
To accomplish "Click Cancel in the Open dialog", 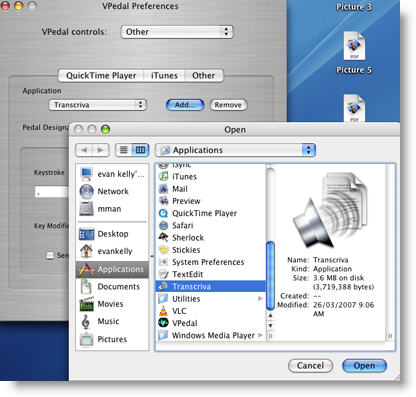I will coord(310,366).
